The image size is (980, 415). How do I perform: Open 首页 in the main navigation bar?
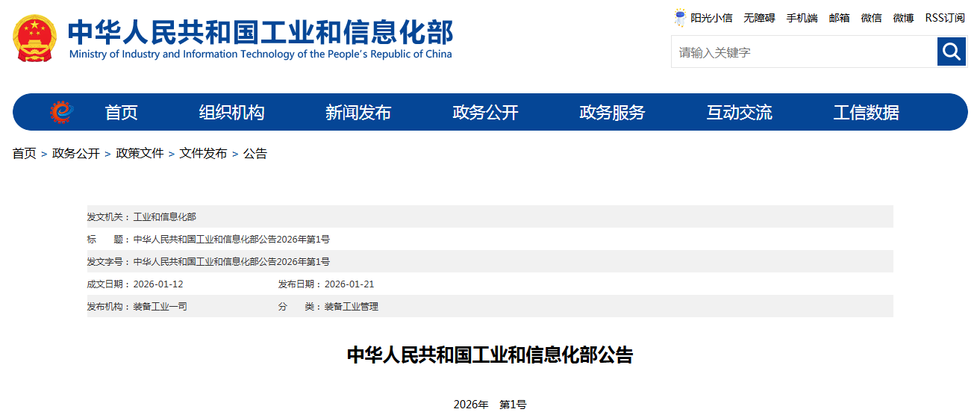[121, 113]
